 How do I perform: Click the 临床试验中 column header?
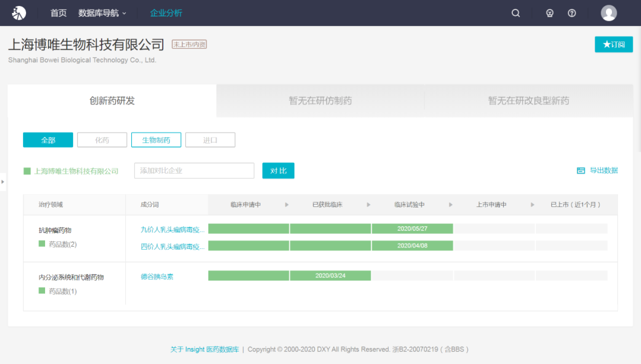tap(409, 205)
